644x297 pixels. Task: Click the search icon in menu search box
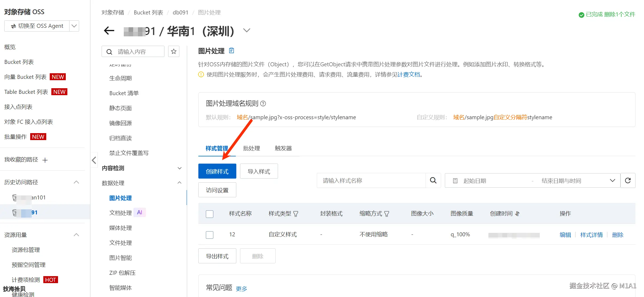(109, 52)
